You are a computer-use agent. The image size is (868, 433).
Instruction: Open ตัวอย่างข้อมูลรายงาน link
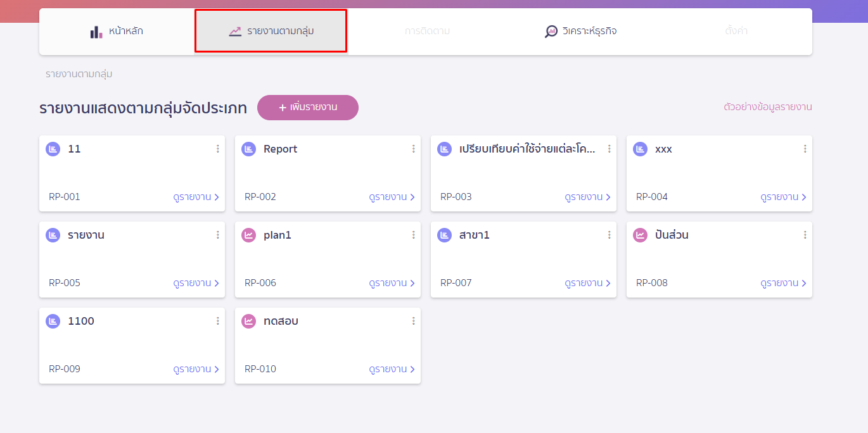tap(767, 107)
